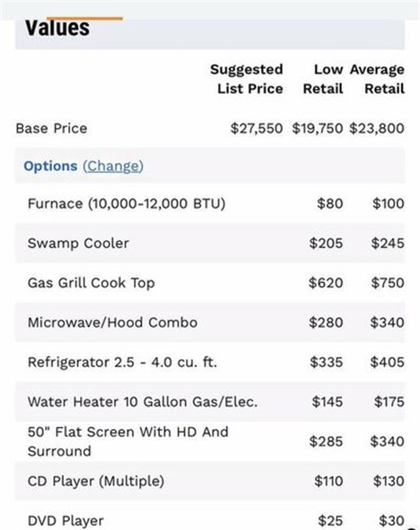Click the Suggested List Price column header
This screenshot has height=530, width=420.
pyautogui.click(x=247, y=79)
